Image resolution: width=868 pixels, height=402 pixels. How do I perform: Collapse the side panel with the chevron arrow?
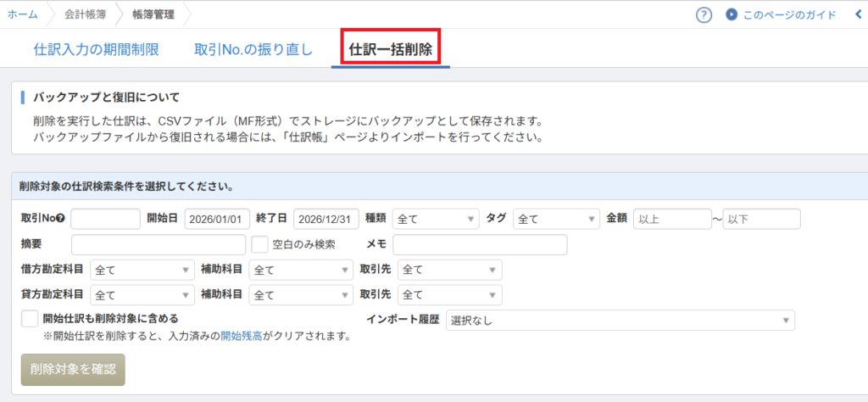pos(859,15)
